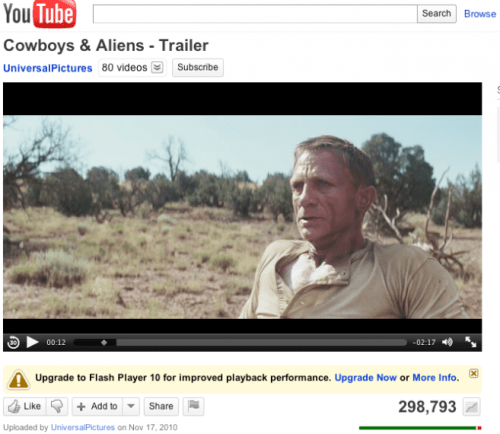The image size is (500, 434).
Task: Open the Add to dropdown arrow
Action: (x=131, y=406)
